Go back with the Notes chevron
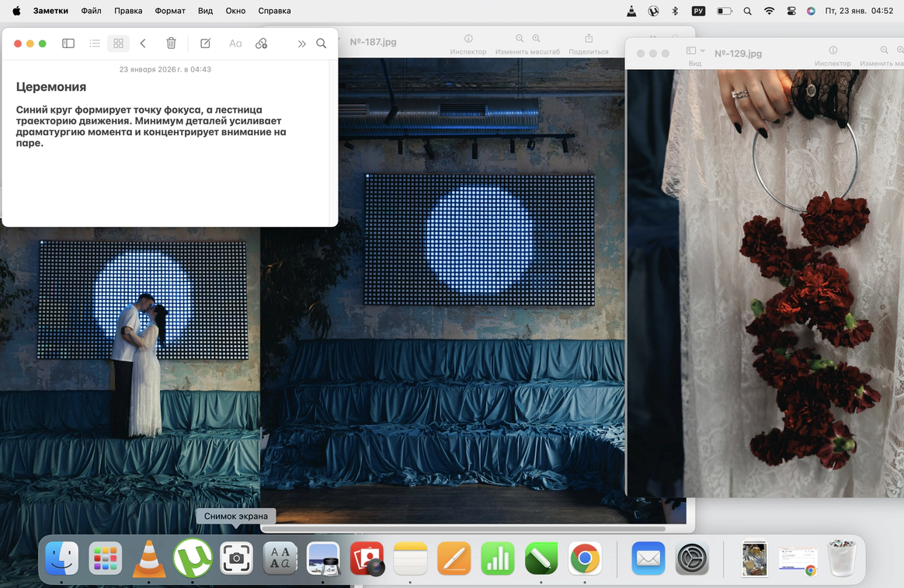 pos(143,43)
